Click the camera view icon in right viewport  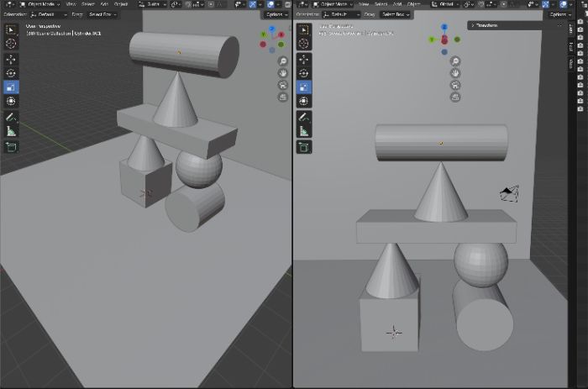455,85
